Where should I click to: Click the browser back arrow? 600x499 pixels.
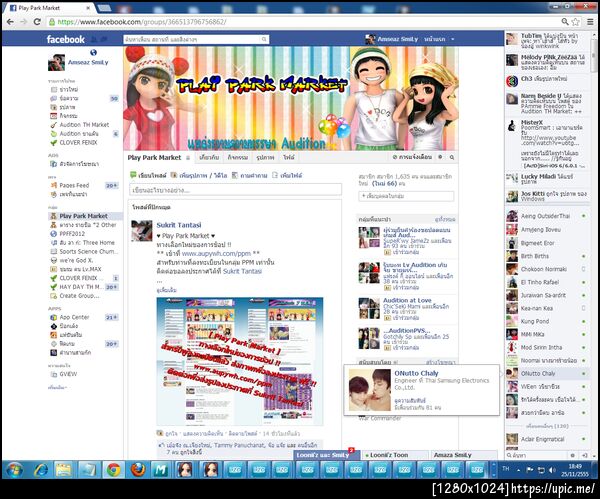(x=10, y=22)
